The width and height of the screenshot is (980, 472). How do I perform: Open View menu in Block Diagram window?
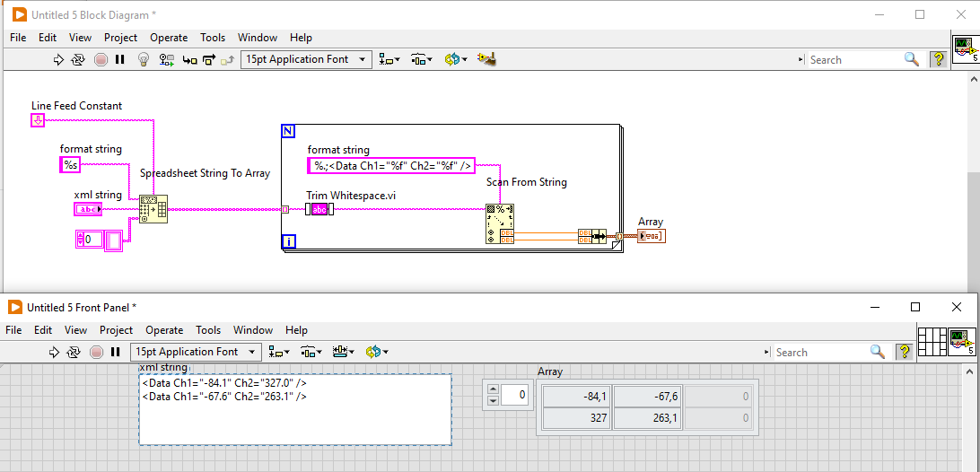point(80,38)
